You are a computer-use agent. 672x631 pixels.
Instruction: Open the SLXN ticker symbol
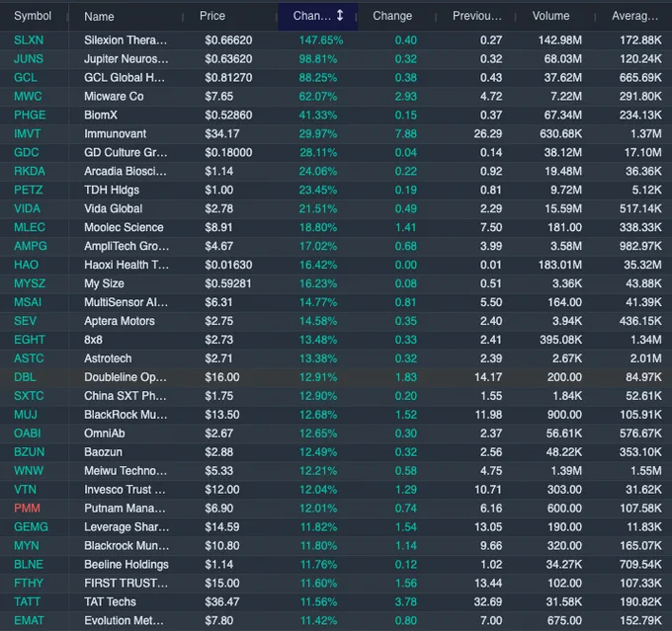[x=29, y=40]
